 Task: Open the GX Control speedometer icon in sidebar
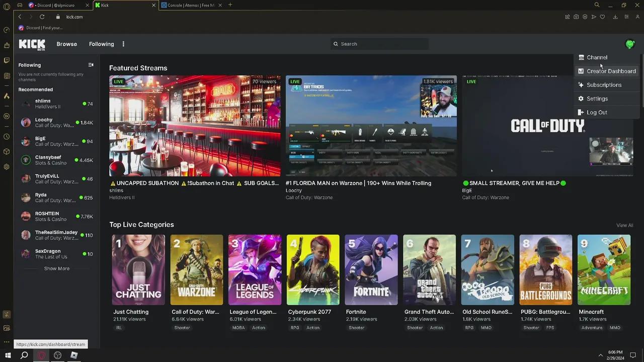7,30
